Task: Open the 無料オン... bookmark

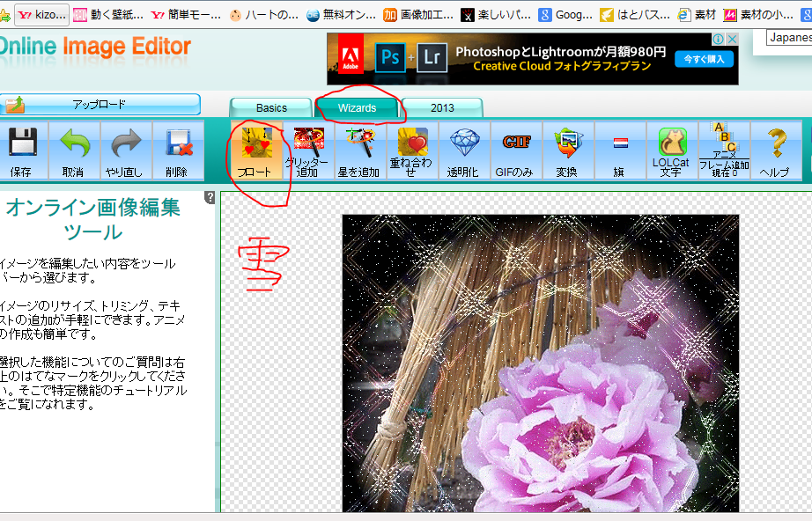Action: 341,15
